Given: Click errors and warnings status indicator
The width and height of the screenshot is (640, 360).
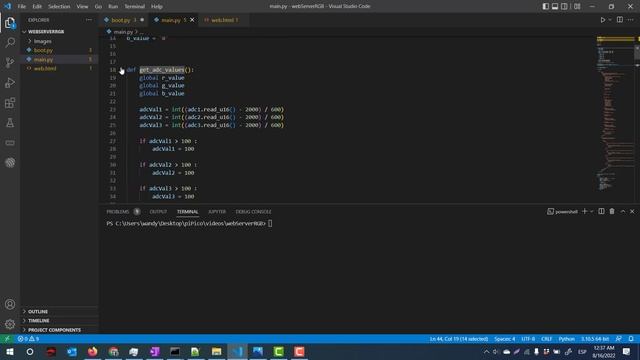Looking at the screenshot, I should [x=28, y=339].
